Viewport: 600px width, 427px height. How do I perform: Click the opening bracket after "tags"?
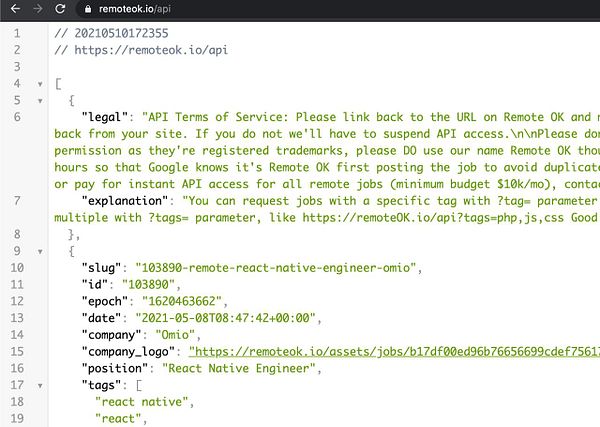(139, 385)
